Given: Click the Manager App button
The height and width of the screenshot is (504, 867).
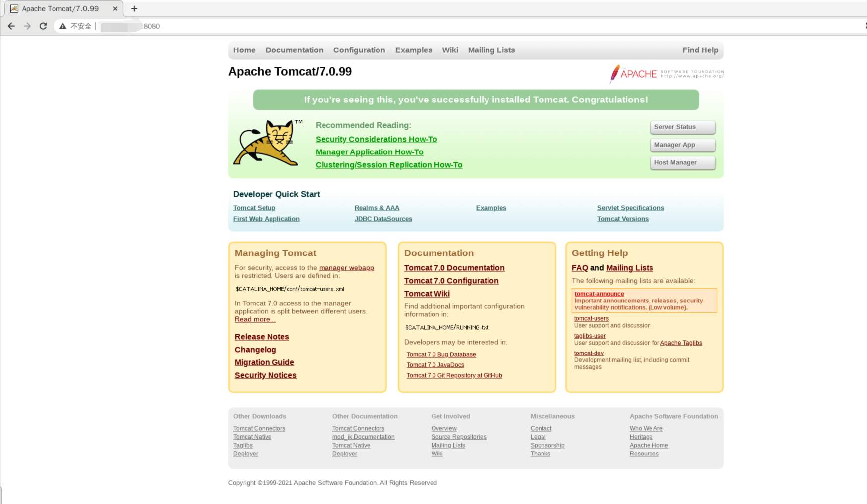Looking at the screenshot, I should [x=683, y=145].
